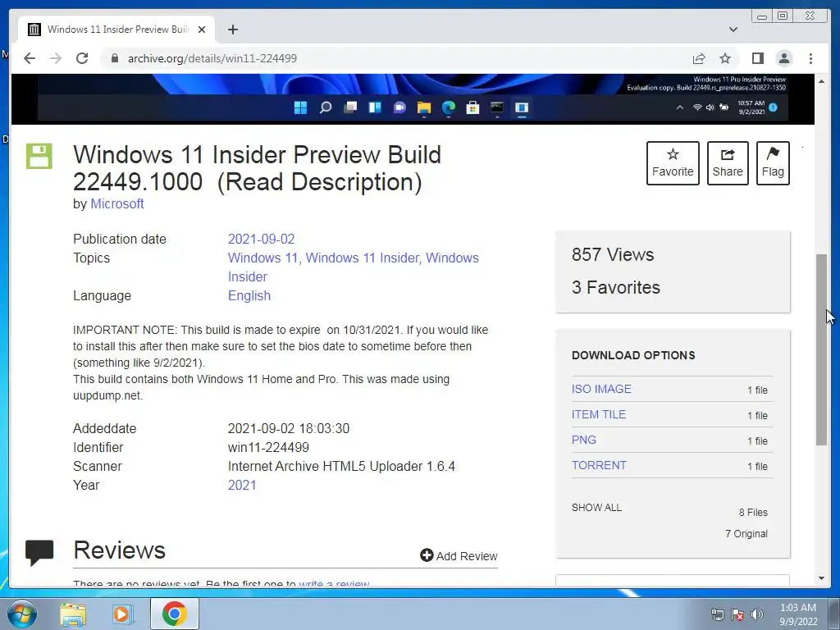The height and width of the screenshot is (630, 840).
Task: Click the volume speaker tray icon
Action: [757, 614]
